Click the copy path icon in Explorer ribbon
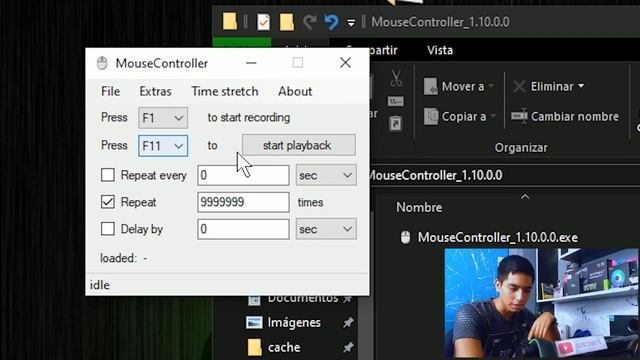This screenshot has width=640, height=360. tap(396, 101)
